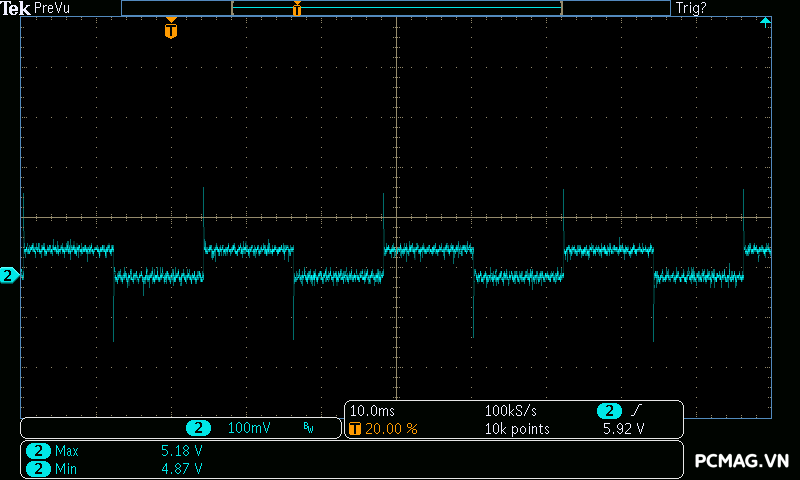Click the Tek logo

[16, 8]
